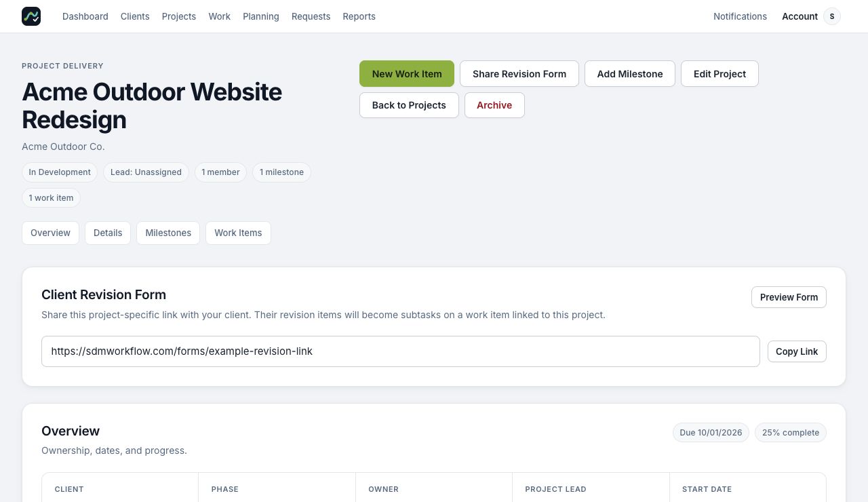Click the app logo icon
Image resolution: width=868 pixels, height=502 pixels.
[x=31, y=16]
